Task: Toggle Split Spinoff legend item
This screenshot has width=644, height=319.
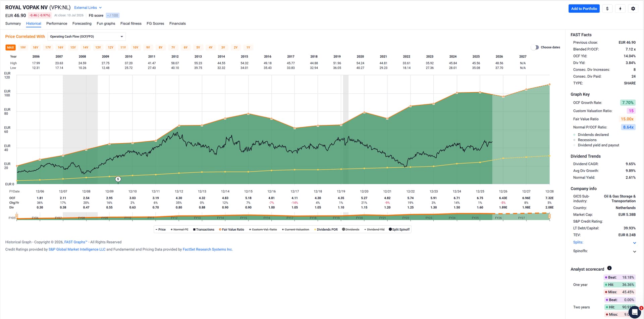Action: 399,230
